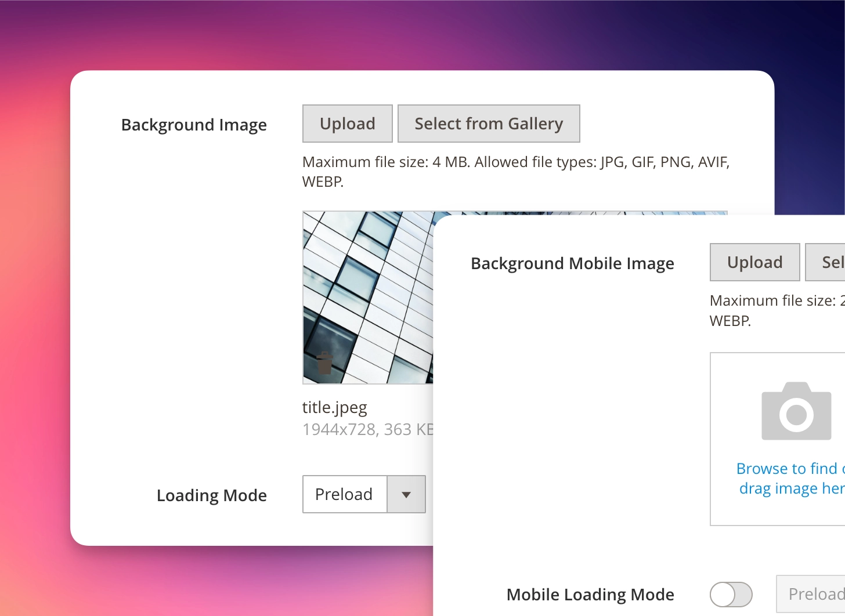Image resolution: width=845 pixels, height=616 pixels.
Task: Click partially visible gallery button for Mobile Image
Action: [x=825, y=262]
